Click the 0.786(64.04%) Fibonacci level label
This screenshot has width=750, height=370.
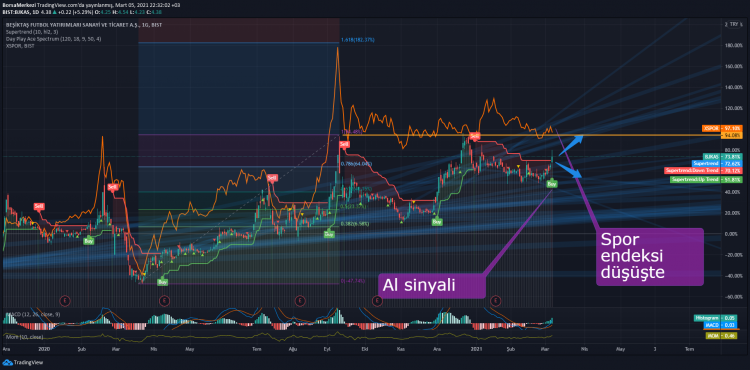[357, 163]
